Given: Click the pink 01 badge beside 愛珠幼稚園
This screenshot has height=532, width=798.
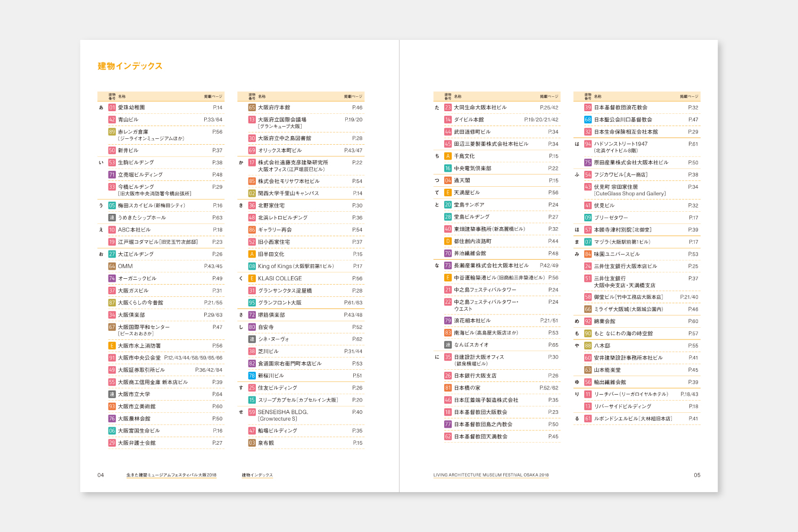Looking at the screenshot, I should coord(112,107).
